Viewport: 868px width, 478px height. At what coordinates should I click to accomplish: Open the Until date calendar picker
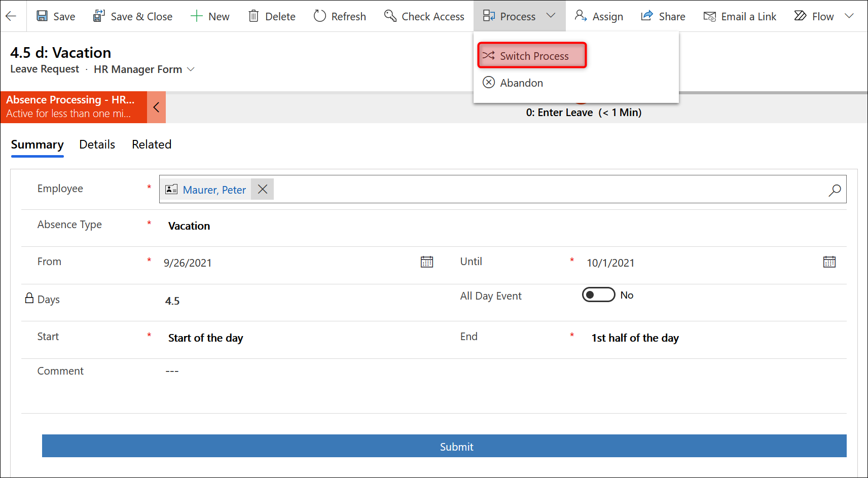(x=829, y=262)
